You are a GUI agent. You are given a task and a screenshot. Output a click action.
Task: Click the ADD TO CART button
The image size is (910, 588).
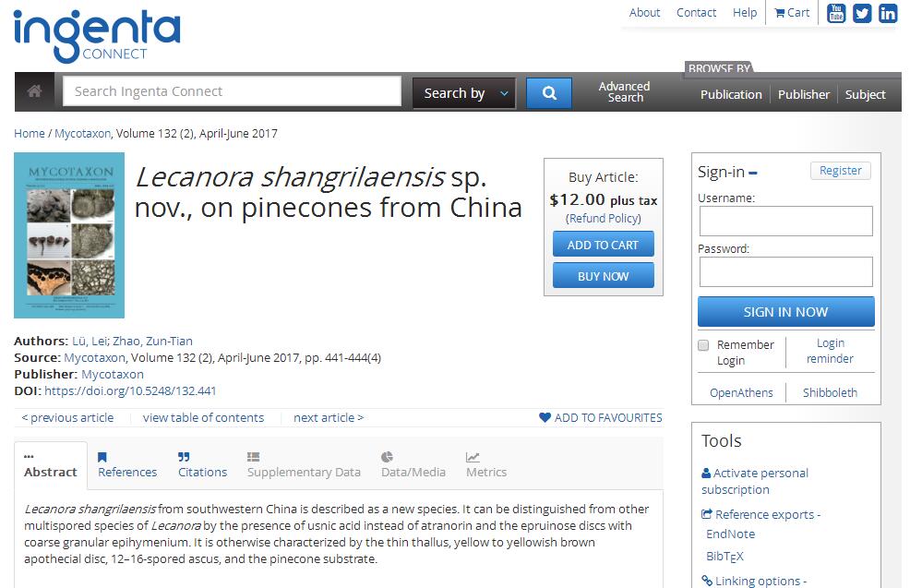click(603, 245)
